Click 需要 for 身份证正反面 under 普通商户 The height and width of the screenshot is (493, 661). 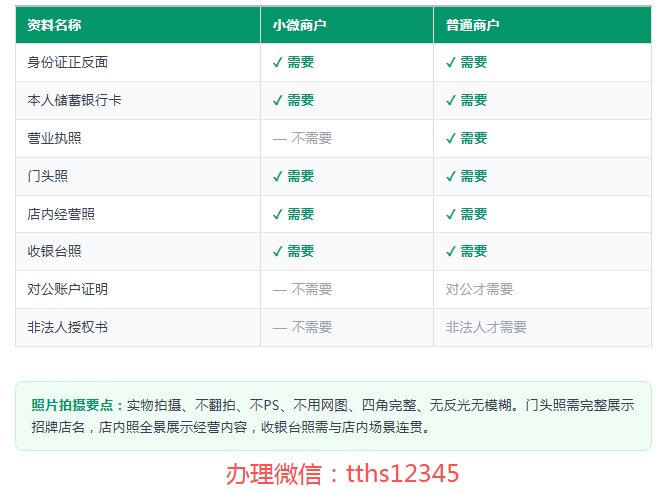click(x=467, y=62)
